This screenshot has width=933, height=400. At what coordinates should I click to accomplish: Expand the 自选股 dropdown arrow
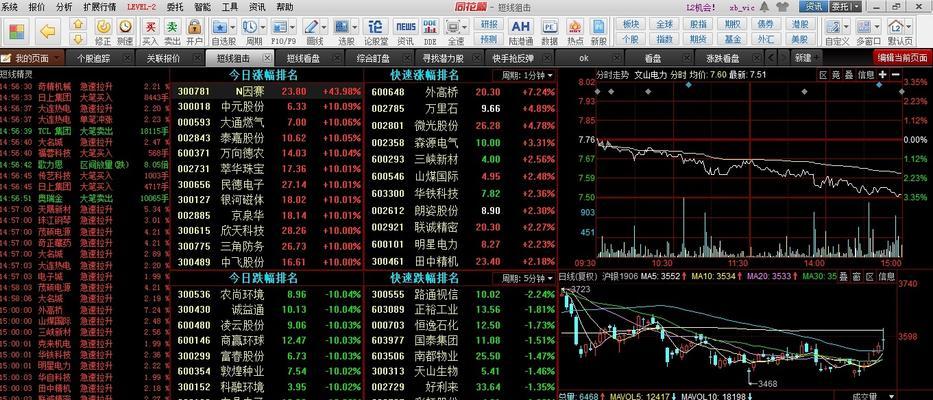point(233,27)
